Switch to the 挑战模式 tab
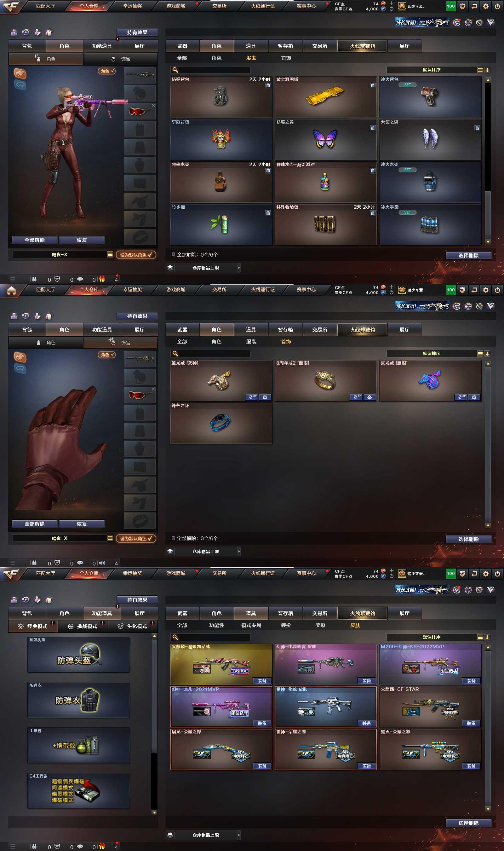The height and width of the screenshot is (851, 504). click(x=83, y=626)
